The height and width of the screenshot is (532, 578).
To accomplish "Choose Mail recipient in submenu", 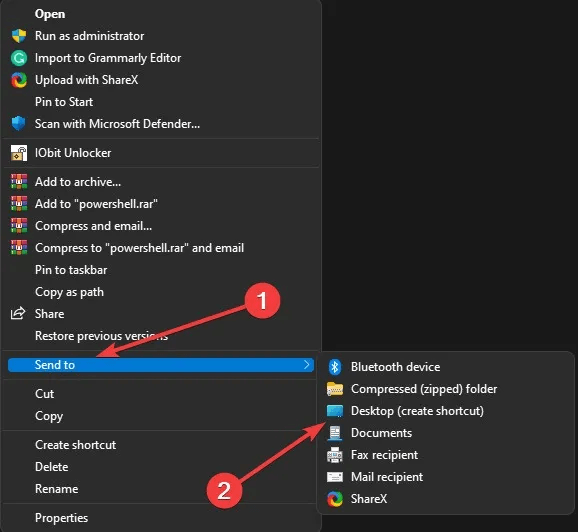I will click(387, 477).
